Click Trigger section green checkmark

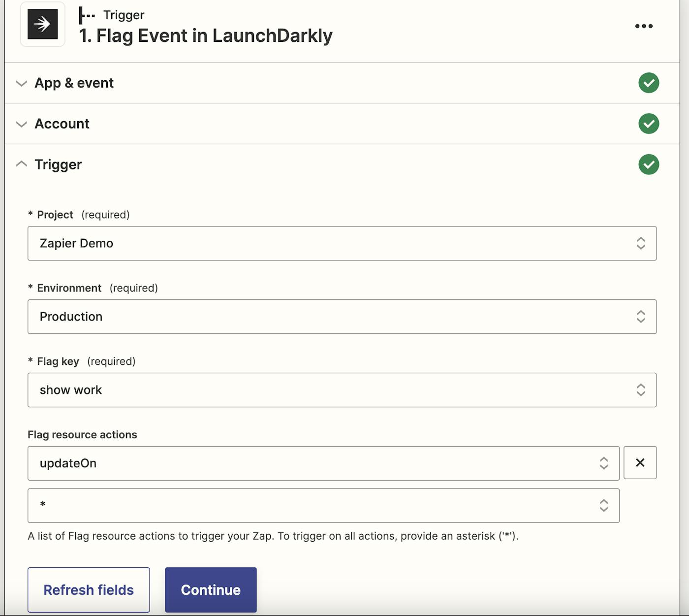649,164
